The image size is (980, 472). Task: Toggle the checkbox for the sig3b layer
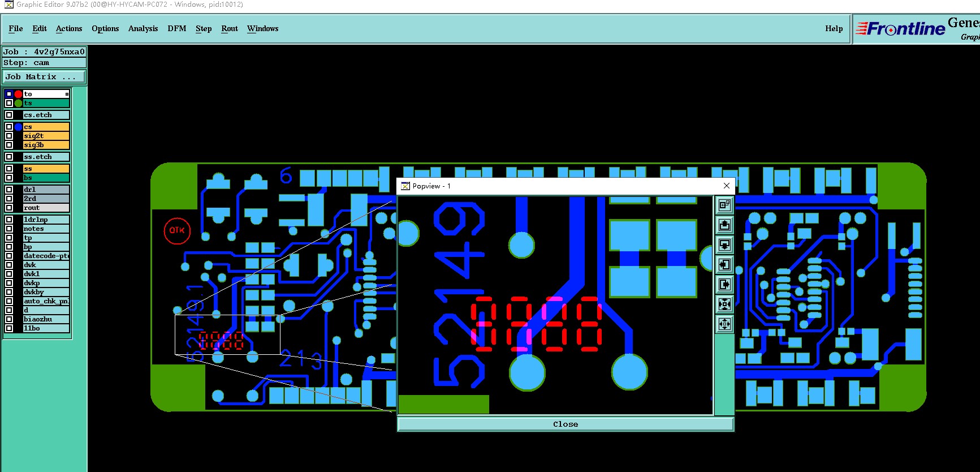point(9,145)
